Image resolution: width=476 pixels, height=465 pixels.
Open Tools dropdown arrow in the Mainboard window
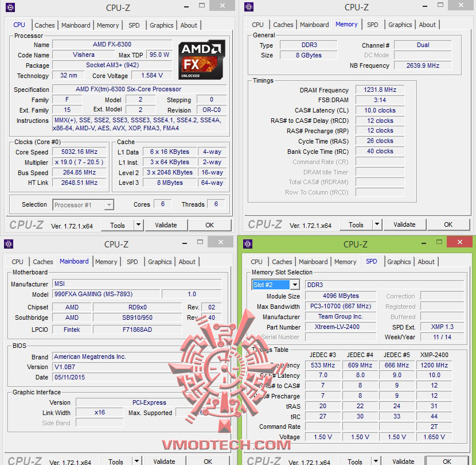pyautogui.click(x=137, y=461)
